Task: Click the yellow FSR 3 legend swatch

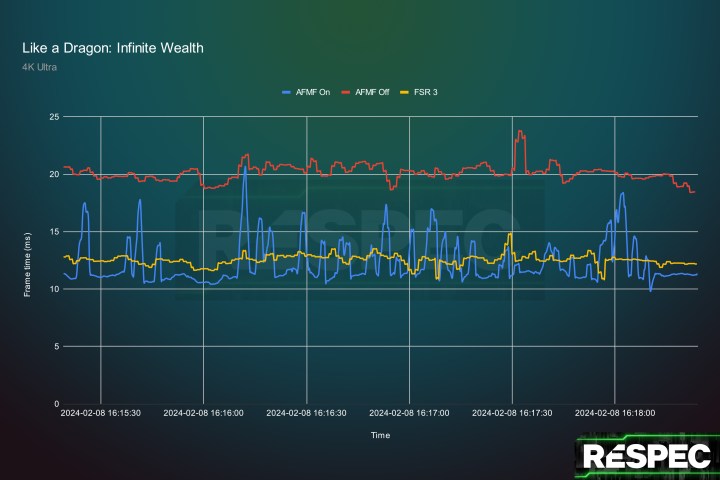Action: click(407, 91)
